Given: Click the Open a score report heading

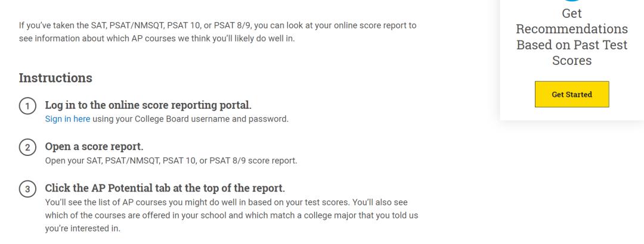Looking at the screenshot, I should click(94, 146).
